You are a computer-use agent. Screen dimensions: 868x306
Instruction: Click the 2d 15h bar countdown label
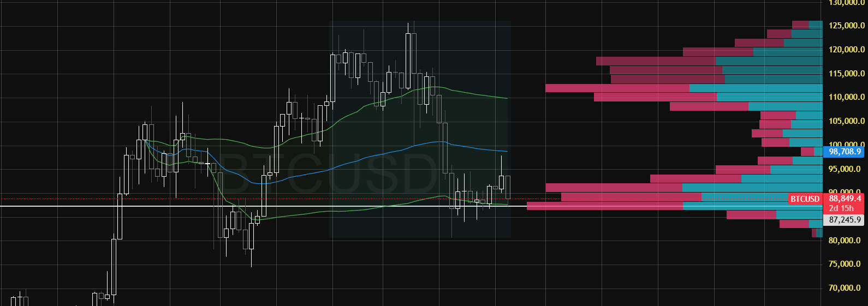[x=841, y=208]
